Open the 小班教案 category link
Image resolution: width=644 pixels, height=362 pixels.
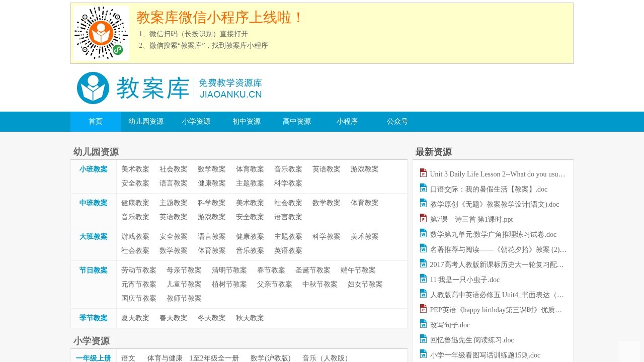coord(93,169)
